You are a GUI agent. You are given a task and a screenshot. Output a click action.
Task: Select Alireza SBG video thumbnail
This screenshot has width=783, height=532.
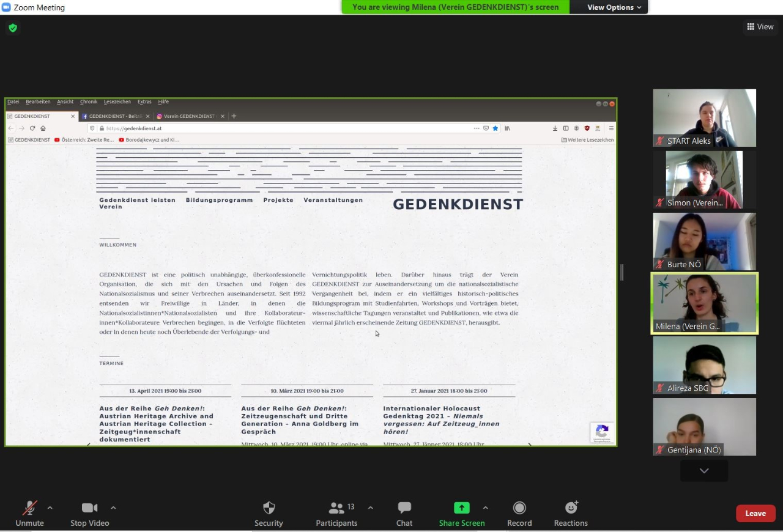704,365
